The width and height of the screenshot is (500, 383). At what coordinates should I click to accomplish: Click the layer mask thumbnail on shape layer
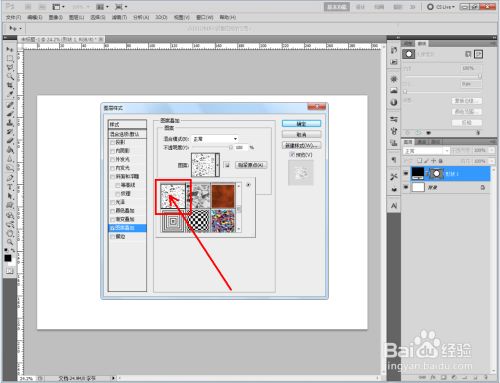(x=436, y=173)
